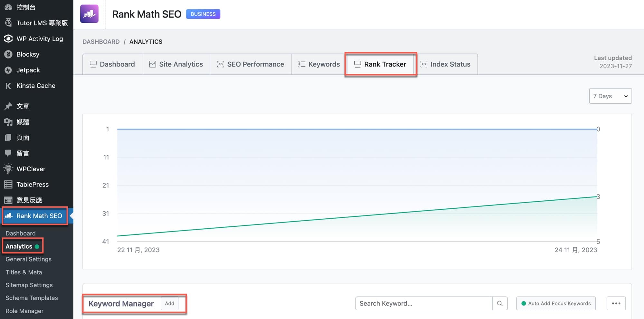Viewport: 644px width, 319px height.
Task: Switch to the Site Analytics tab
Action: pos(176,64)
